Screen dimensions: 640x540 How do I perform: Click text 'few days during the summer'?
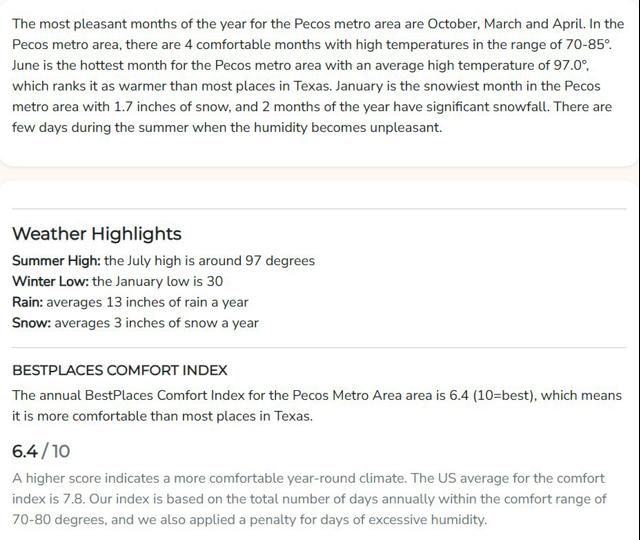pyautogui.click(x=100, y=127)
